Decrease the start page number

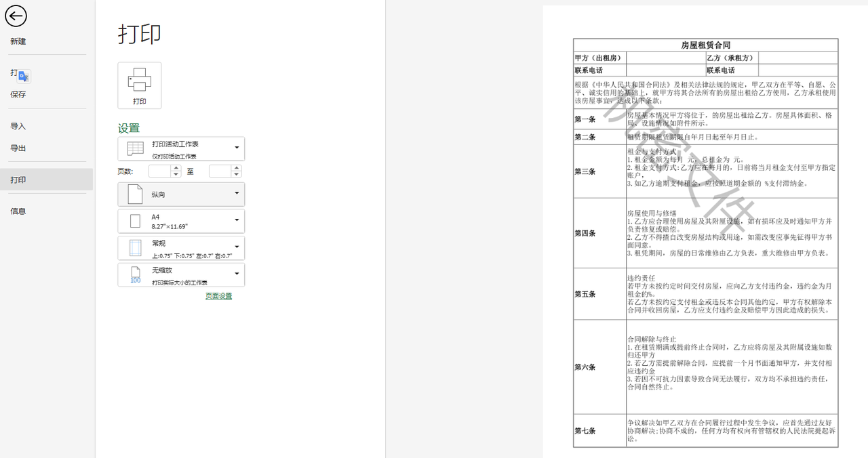pyautogui.click(x=176, y=175)
